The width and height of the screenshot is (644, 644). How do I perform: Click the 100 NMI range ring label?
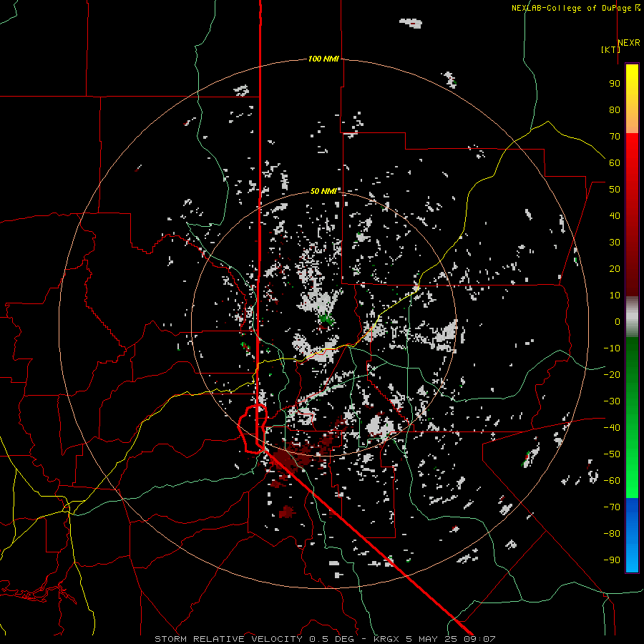click(323, 59)
